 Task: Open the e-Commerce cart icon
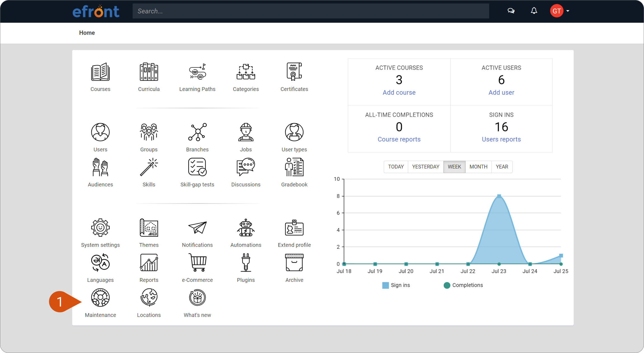click(x=197, y=262)
